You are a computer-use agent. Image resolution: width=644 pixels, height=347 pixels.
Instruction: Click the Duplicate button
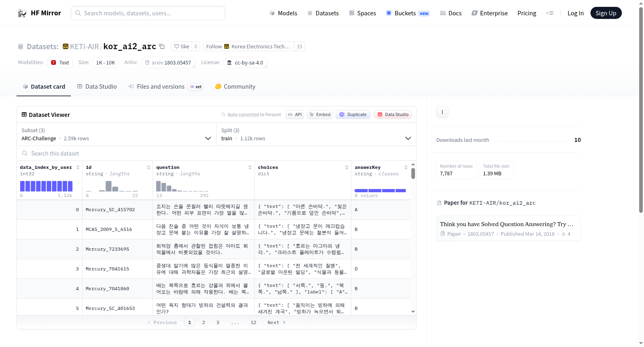pyautogui.click(x=353, y=114)
